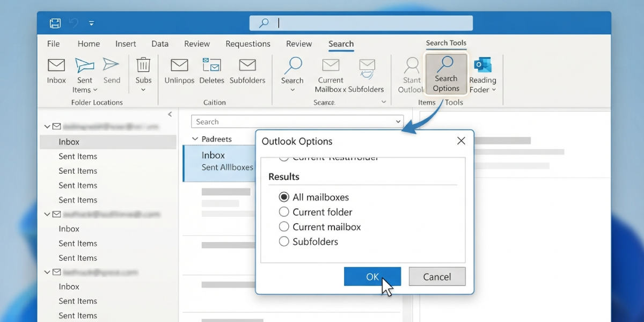Open the Requestions tab
644x322 pixels.
[248, 44]
